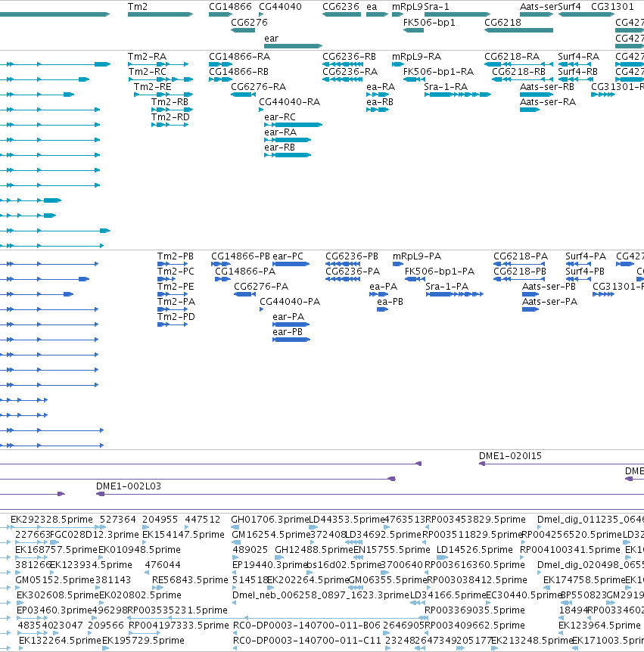Click the mRpL9-RA transcript name
This screenshot has width=644, height=652.
416,57
